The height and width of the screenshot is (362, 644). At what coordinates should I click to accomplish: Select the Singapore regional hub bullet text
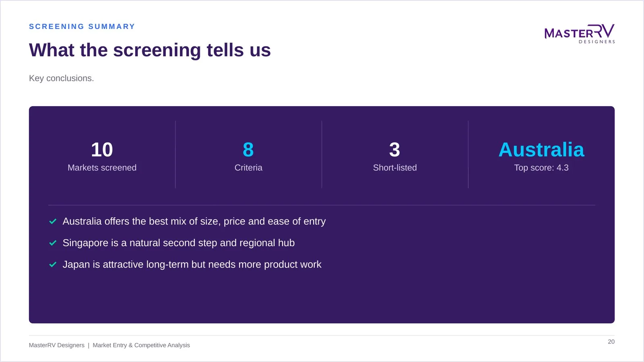(x=179, y=243)
